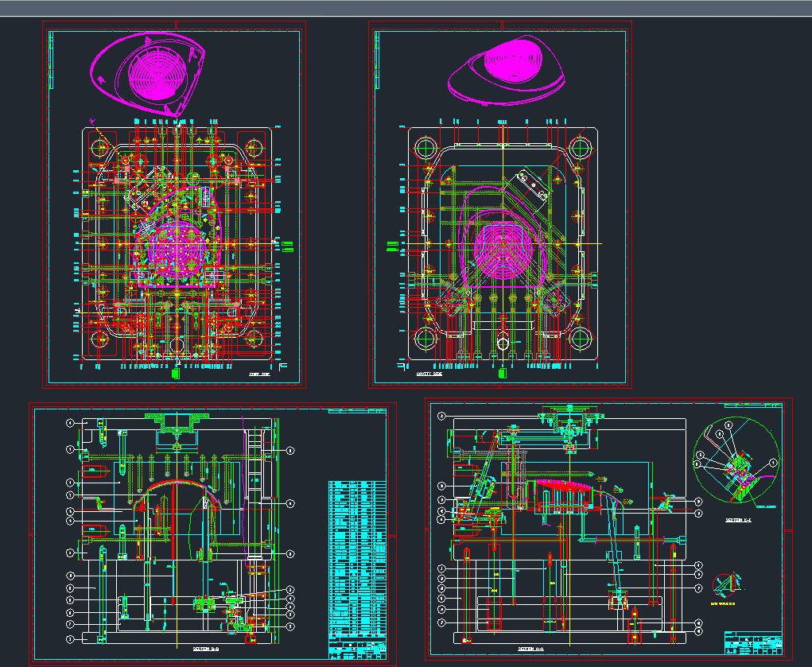Pick bottom-right guide bushing circle, cavity side
Viewport: 812px width, 667px height.
point(581,339)
